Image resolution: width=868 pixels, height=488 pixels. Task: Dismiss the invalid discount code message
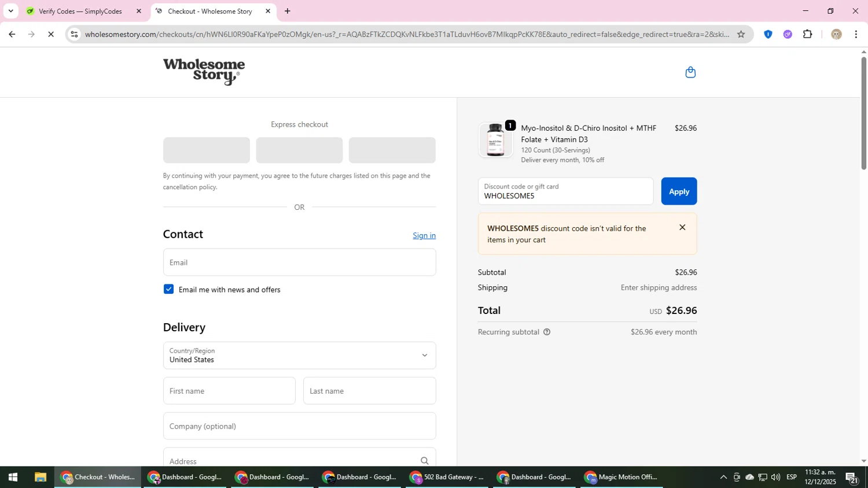[682, 227]
